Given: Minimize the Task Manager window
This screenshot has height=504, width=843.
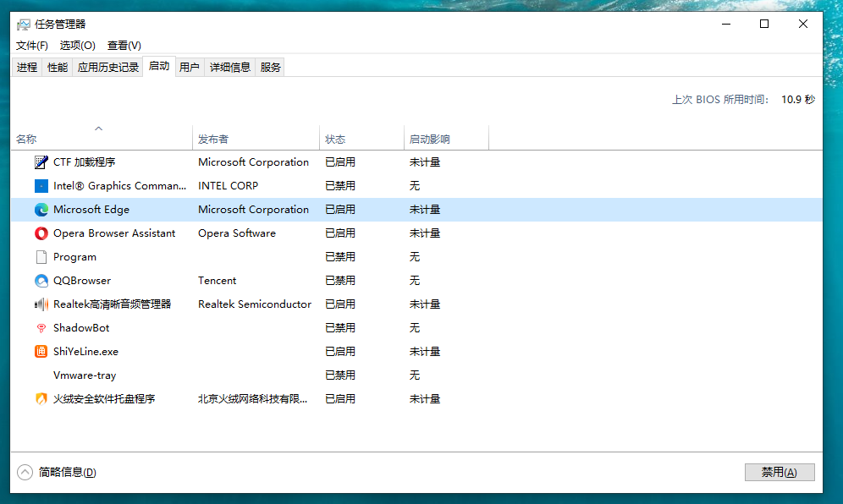Looking at the screenshot, I should [726, 25].
